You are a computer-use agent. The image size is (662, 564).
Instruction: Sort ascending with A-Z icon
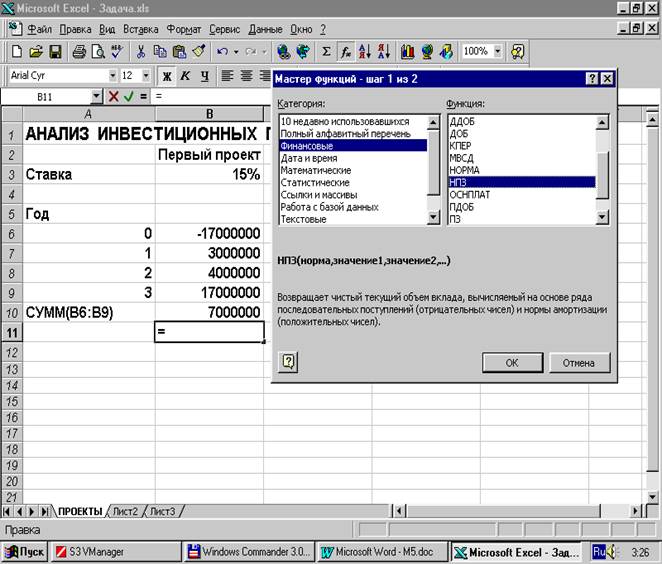(365, 52)
